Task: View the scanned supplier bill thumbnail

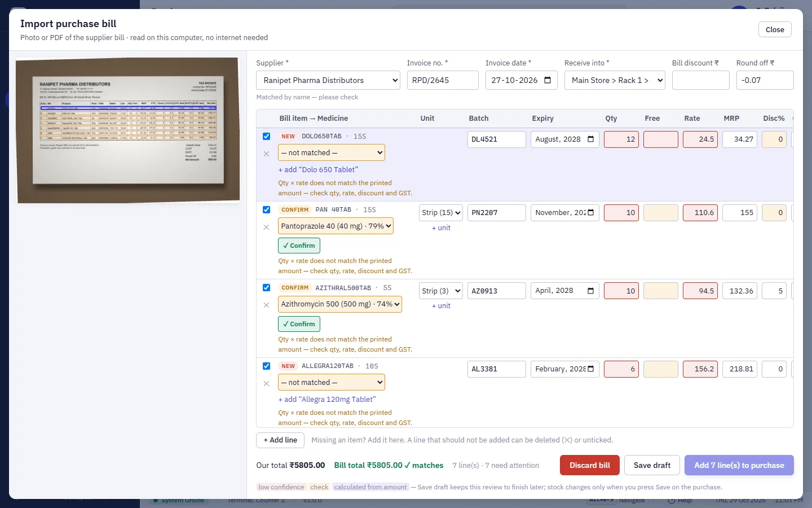Action: point(128,130)
